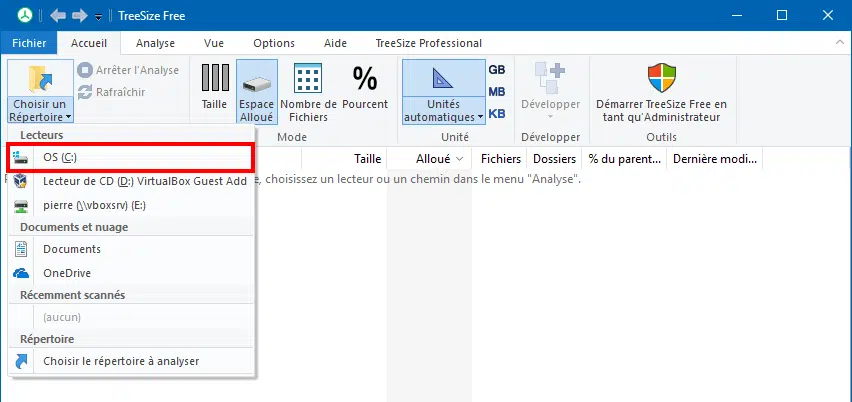Set units to GB
The height and width of the screenshot is (402, 852).
click(x=497, y=70)
